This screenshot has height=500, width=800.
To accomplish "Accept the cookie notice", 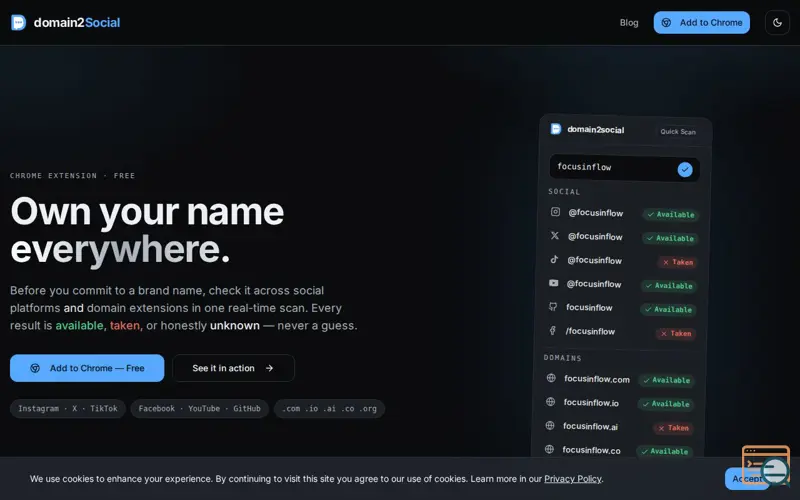I will pyautogui.click(x=746, y=479).
